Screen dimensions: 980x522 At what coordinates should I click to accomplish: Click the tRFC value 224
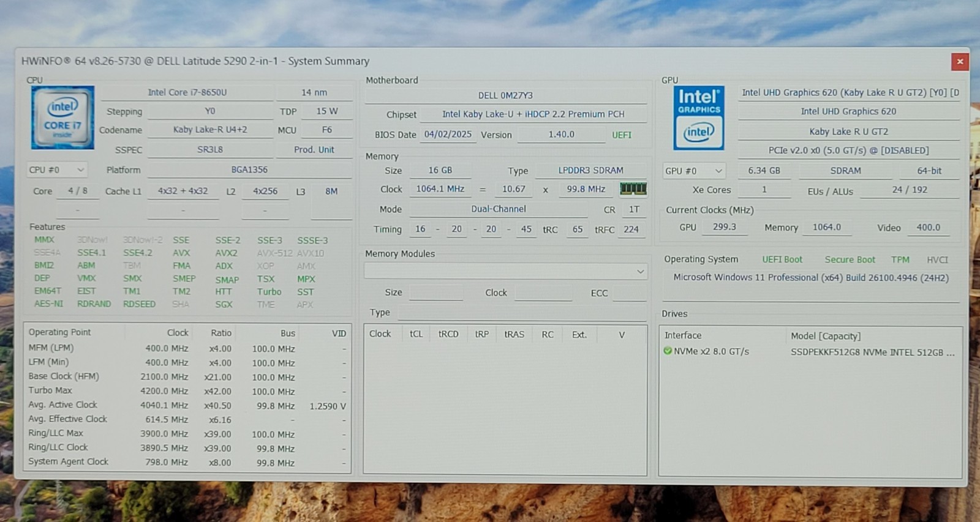631,229
